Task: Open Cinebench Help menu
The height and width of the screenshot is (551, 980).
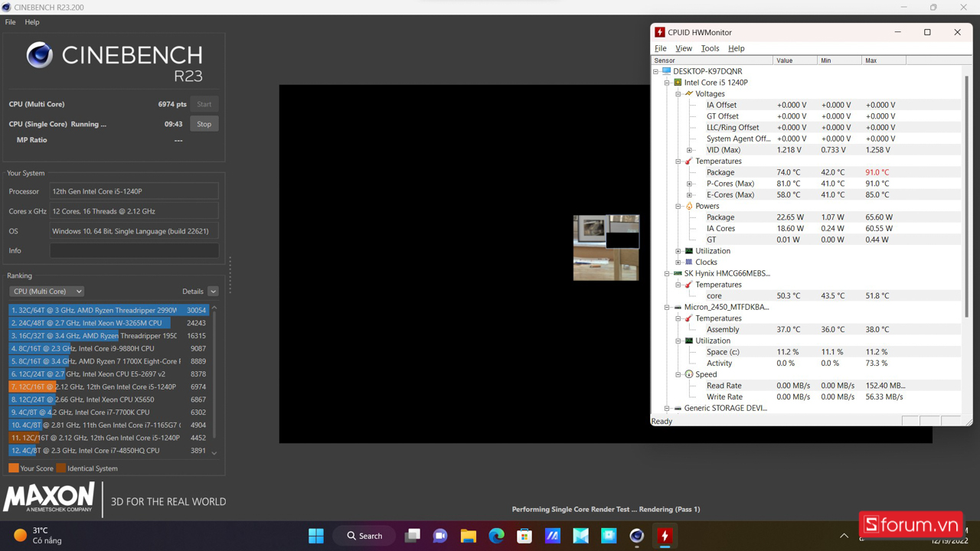Action: click(31, 22)
